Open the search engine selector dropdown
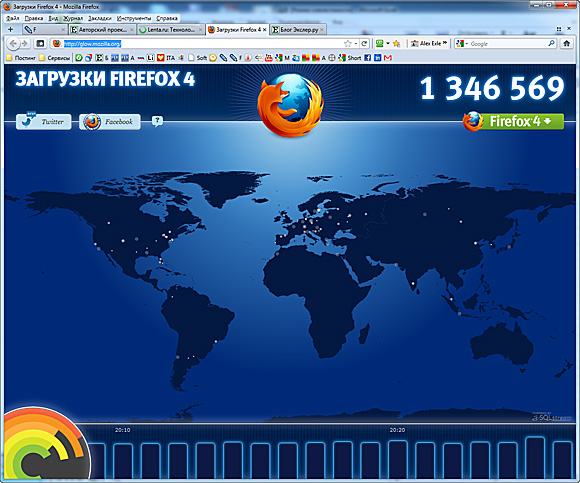Viewport: 580px width, 483px height. (462, 44)
